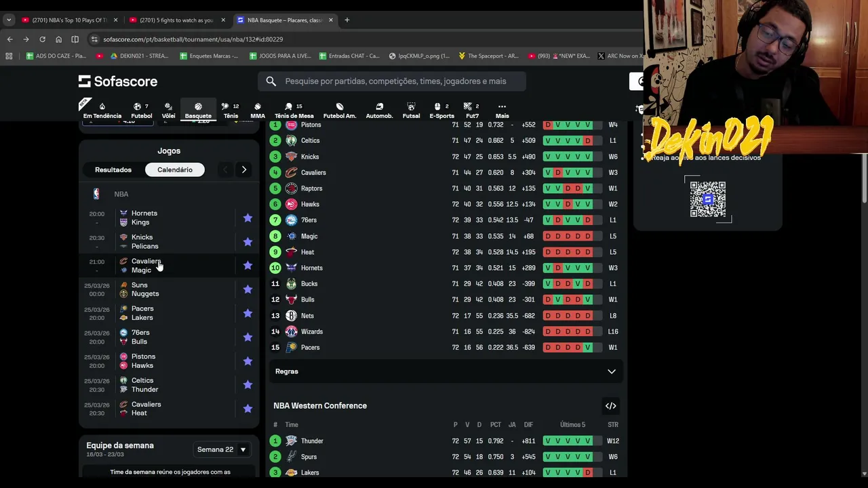Select the Fut7 sport icon
The width and height of the screenshot is (868, 488).
pos(472,110)
